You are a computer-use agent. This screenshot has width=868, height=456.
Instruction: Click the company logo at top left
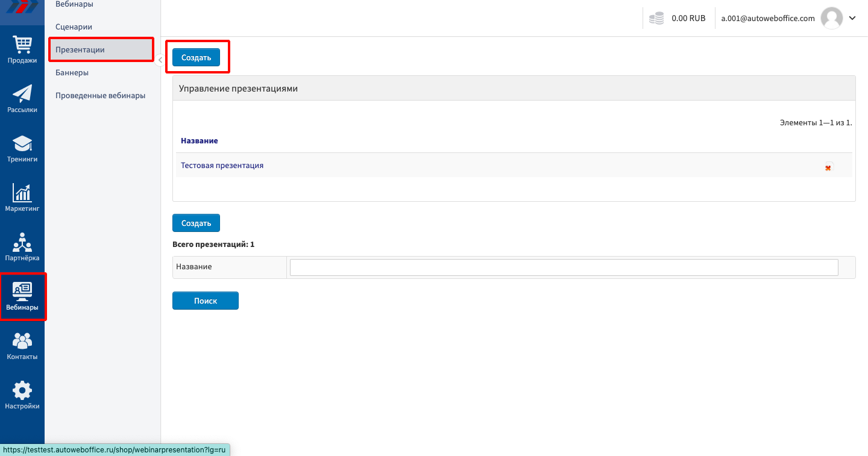(22, 7)
